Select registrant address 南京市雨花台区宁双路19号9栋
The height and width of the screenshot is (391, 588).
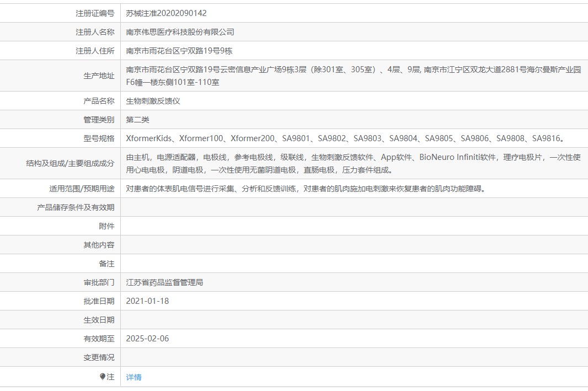tap(179, 51)
